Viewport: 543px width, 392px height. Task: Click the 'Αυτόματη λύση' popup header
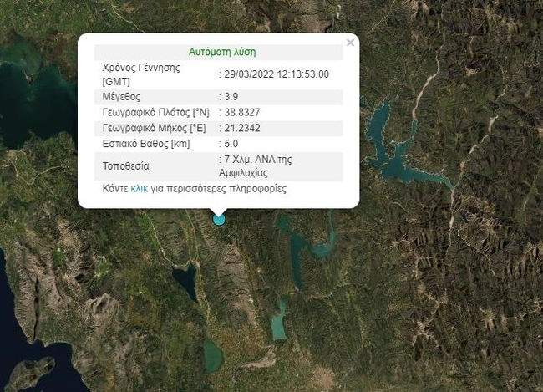[x=218, y=52]
